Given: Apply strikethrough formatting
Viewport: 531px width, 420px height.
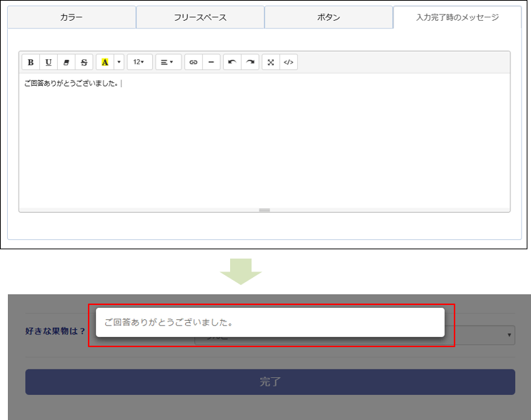Looking at the screenshot, I should [x=84, y=62].
